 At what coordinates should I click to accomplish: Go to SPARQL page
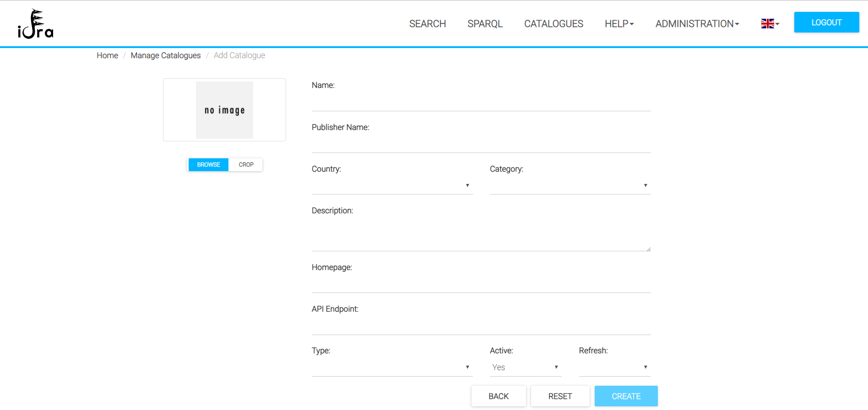tap(485, 24)
